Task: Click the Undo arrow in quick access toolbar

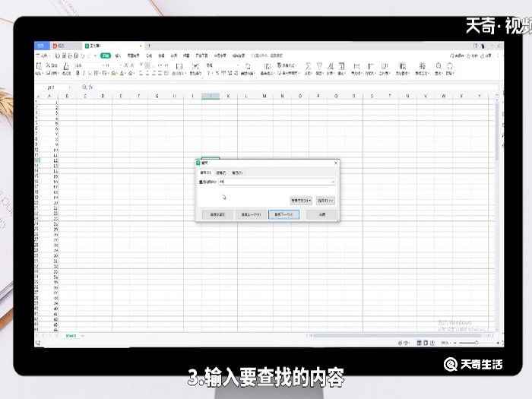Action: (82, 55)
